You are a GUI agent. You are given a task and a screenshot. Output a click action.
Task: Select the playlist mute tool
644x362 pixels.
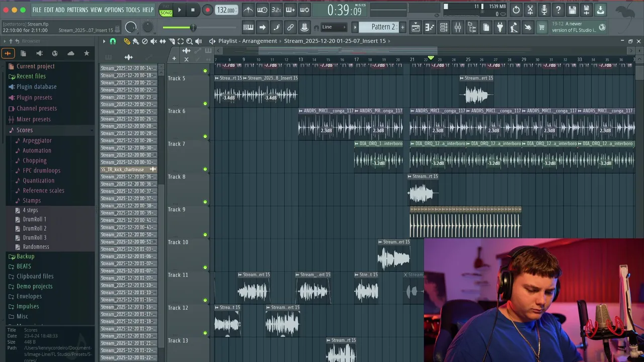(x=154, y=41)
